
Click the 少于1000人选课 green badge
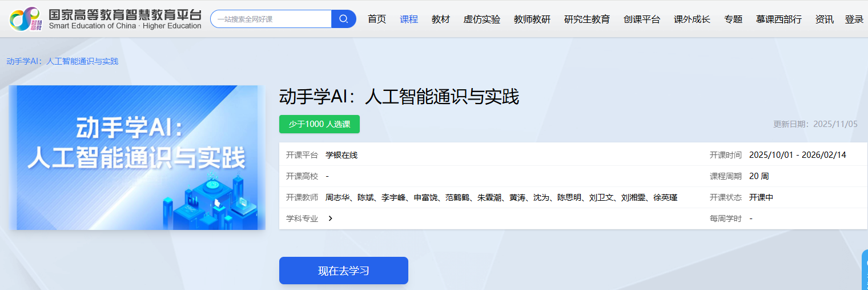click(x=319, y=124)
